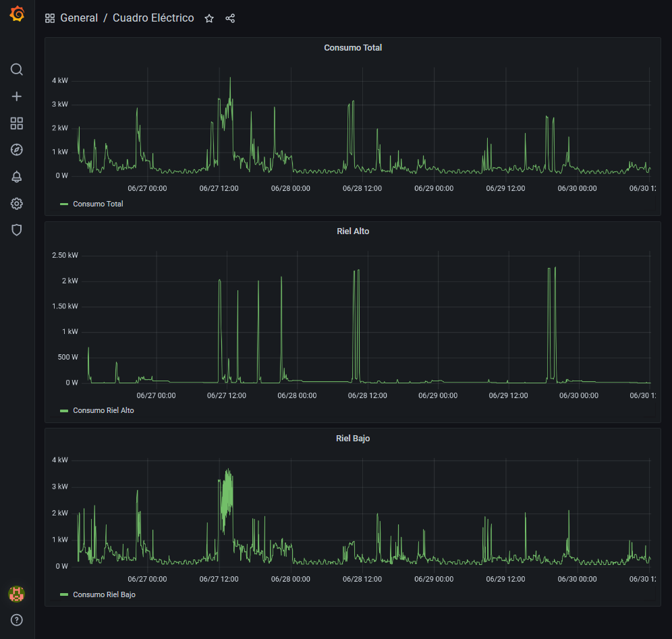Click the 2.50 kW axis label in Riel Alto
This screenshot has height=639, width=672.
tap(65, 256)
